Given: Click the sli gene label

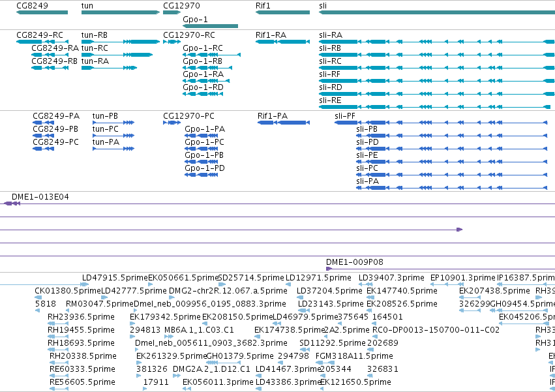Looking at the screenshot, I should [323, 6].
